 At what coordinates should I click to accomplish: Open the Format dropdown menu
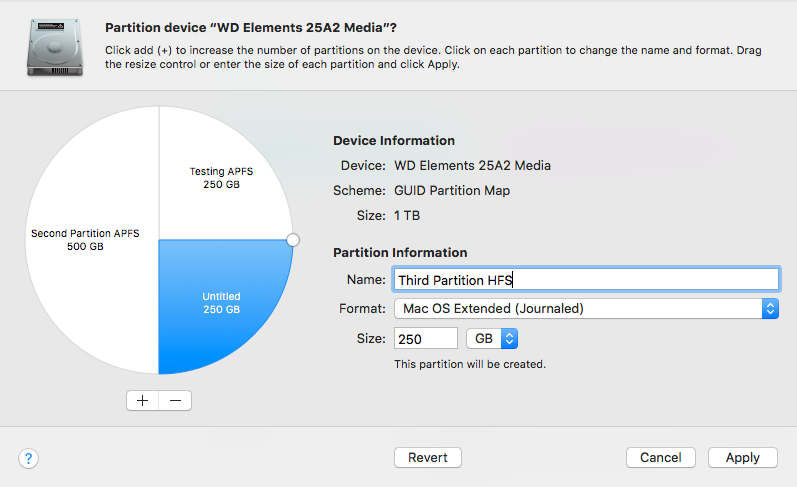click(586, 309)
